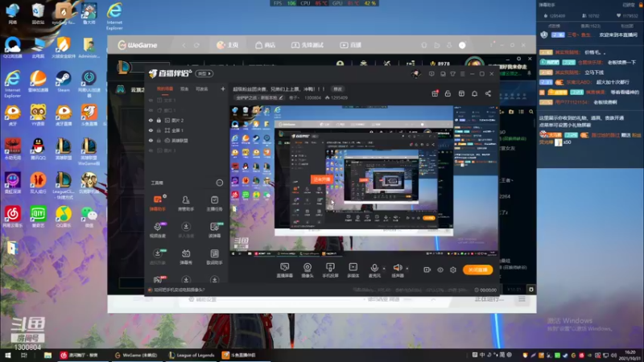Click the streamer avatar in the companion title bar
The height and width of the screenshot is (362, 644).
click(x=415, y=74)
